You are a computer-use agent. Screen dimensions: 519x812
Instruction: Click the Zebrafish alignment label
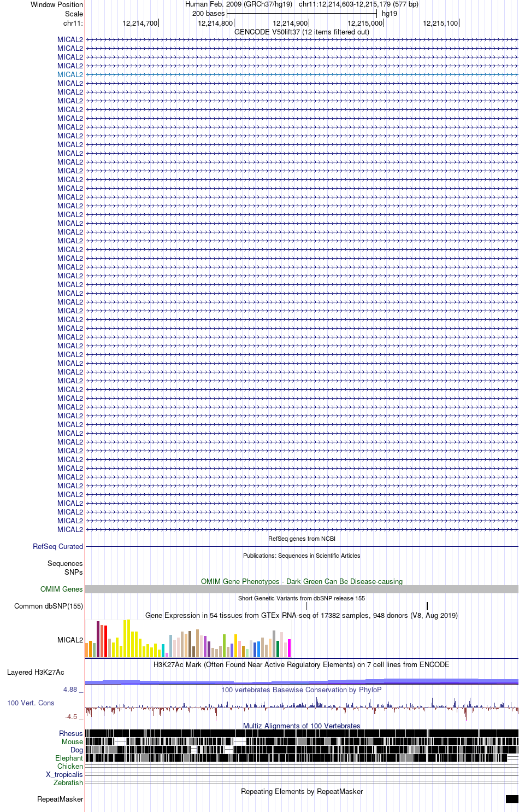coord(68,782)
